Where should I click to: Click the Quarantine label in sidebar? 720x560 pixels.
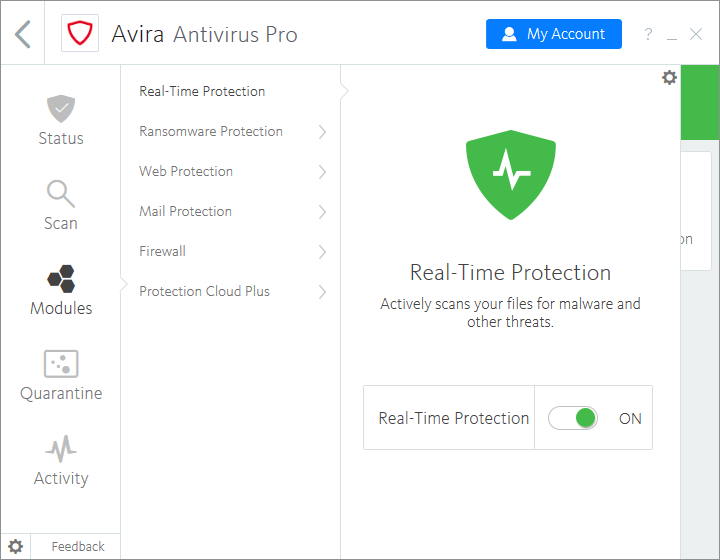(x=61, y=393)
